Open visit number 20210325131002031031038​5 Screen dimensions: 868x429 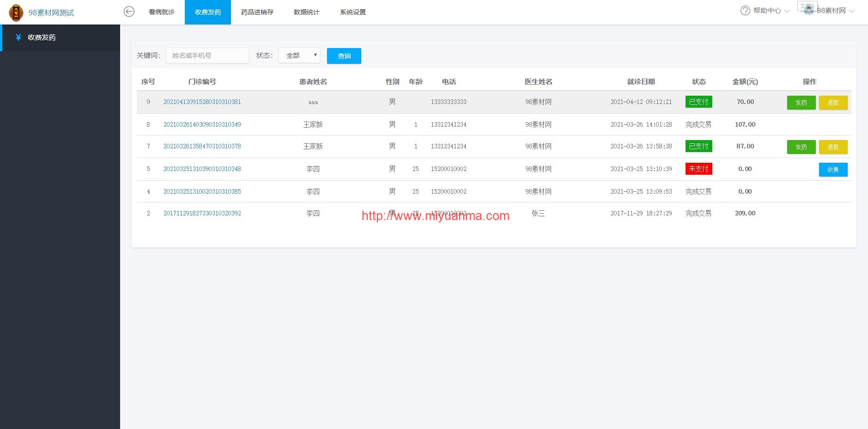202,191
